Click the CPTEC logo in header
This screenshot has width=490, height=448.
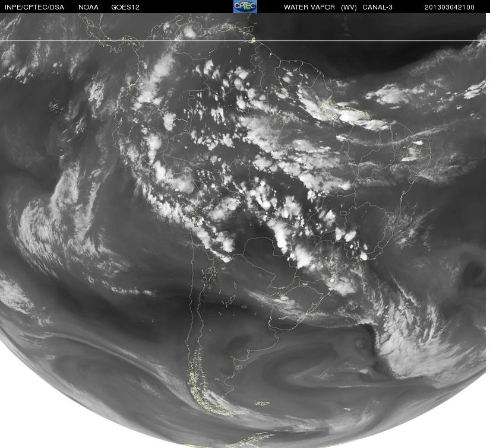(x=245, y=7)
